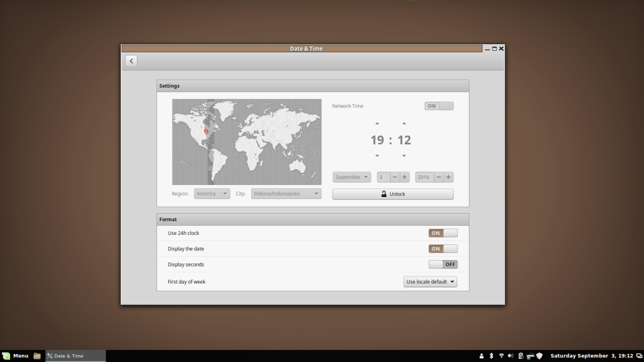
Task: Minimize the Date & Time window
Action: tap(487, 49)
